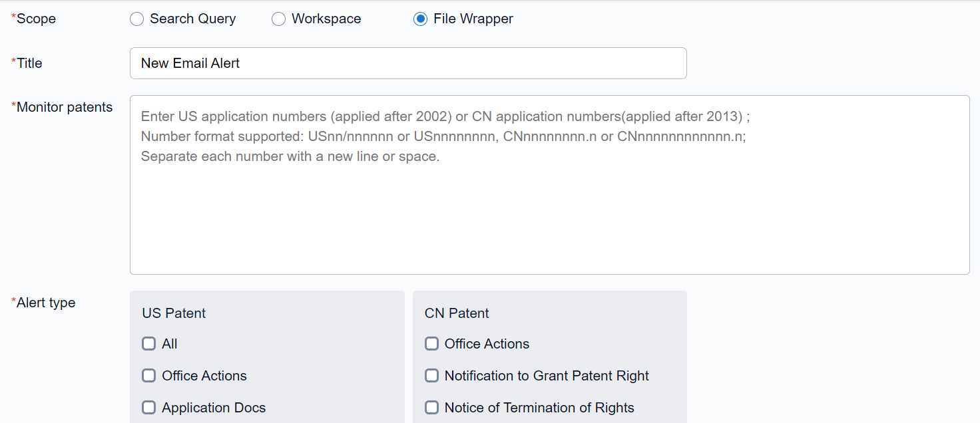Image resolution: width=980 pixels, height=423 pixels.
Task: Check the US Patent 'All' checkbox
Action: pos(149,344)
